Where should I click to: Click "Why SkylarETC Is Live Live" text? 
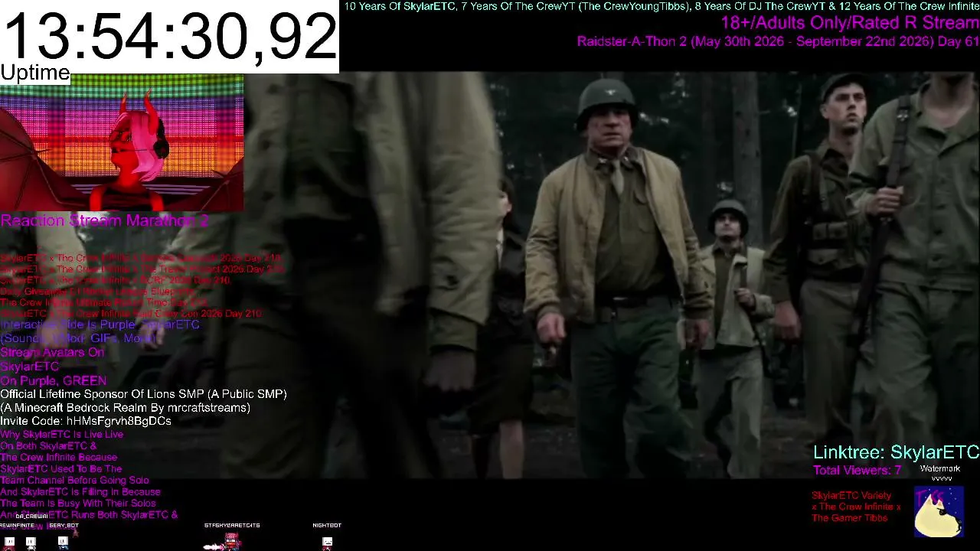coord(61,435)
